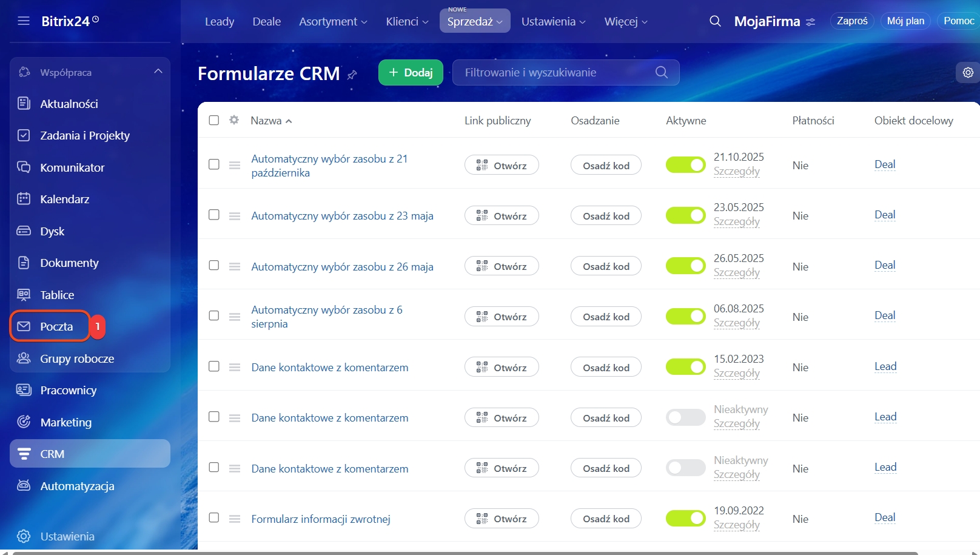Open the Więcej dropdown in top navigation

point(625,21)
